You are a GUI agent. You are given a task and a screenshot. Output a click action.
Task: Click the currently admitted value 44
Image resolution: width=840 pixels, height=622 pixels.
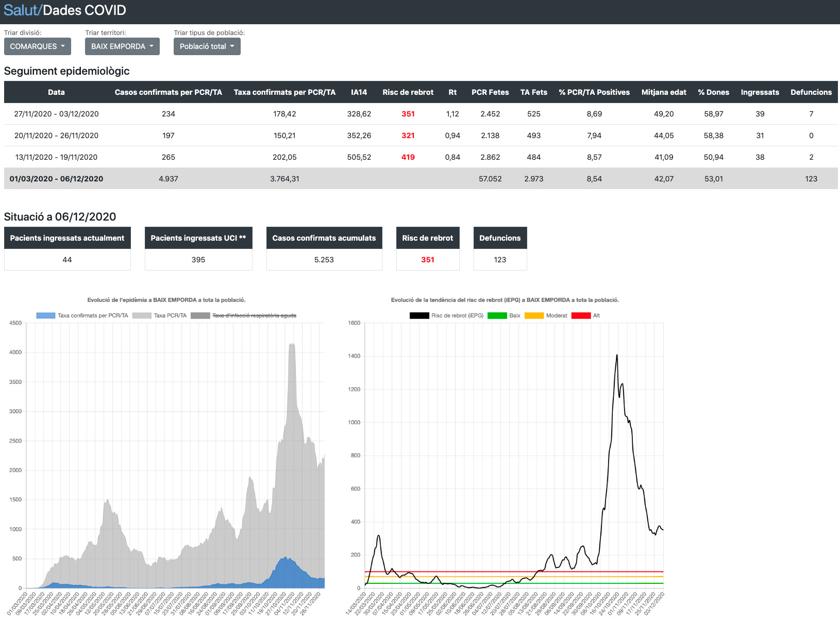[x=67, y=260]
